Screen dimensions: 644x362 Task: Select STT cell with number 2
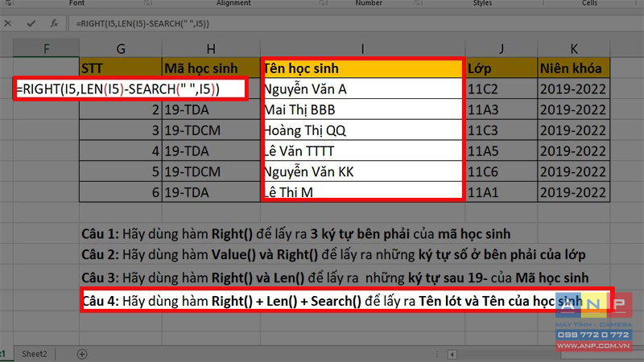click(x=121, y=109)
